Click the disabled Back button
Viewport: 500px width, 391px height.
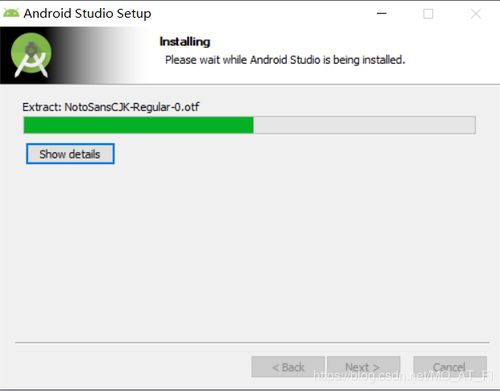[x=288, y=367]
